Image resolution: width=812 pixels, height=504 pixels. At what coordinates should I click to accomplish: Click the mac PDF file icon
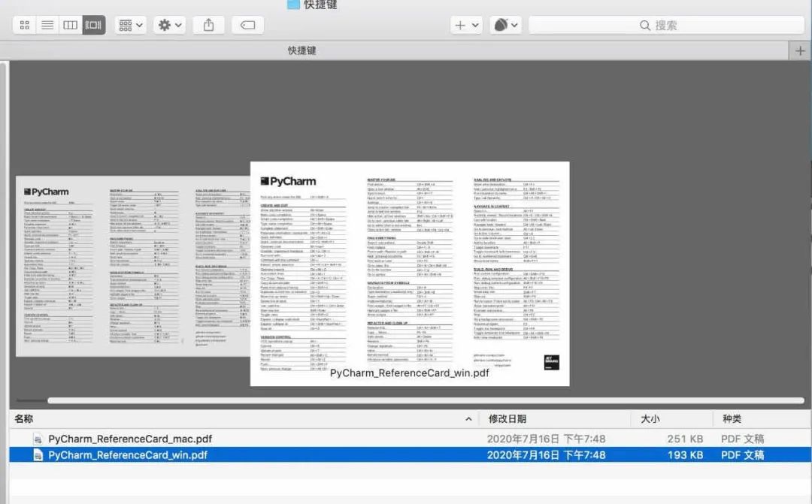point(38,439)
